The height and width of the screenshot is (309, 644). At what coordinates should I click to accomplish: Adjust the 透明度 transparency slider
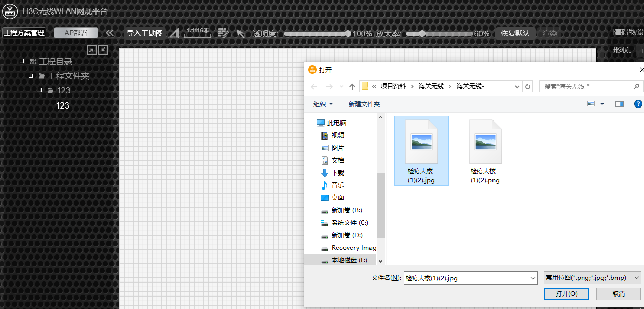(x=318, y=33)
